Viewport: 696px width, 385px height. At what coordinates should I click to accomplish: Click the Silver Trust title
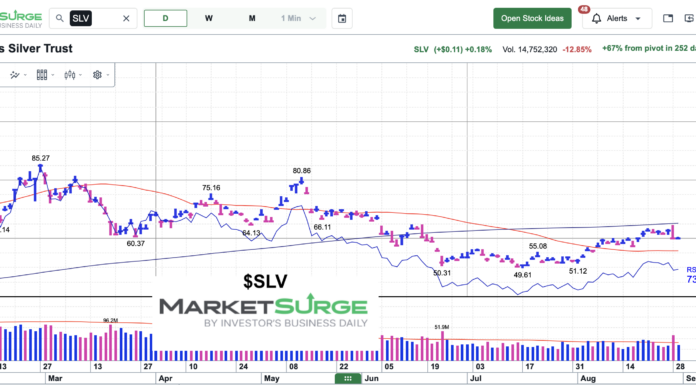click(36, 48)
